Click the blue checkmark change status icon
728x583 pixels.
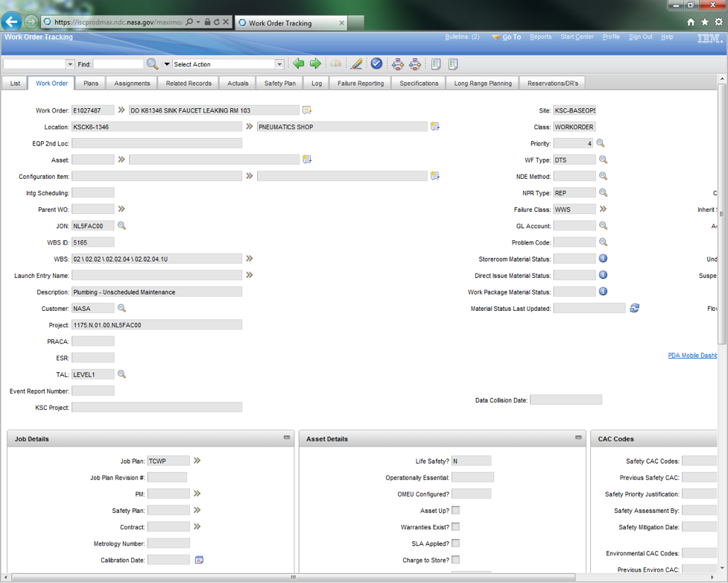click(376, 63)
